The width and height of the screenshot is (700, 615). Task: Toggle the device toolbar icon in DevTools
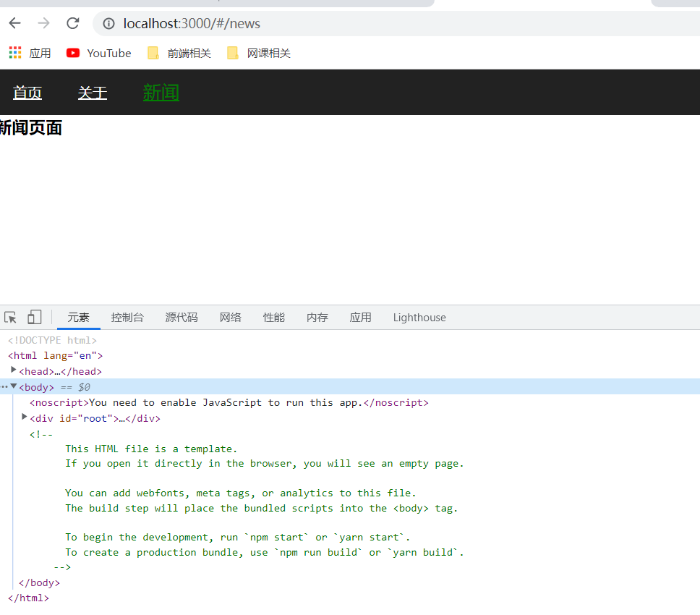[x=35, y=318]
